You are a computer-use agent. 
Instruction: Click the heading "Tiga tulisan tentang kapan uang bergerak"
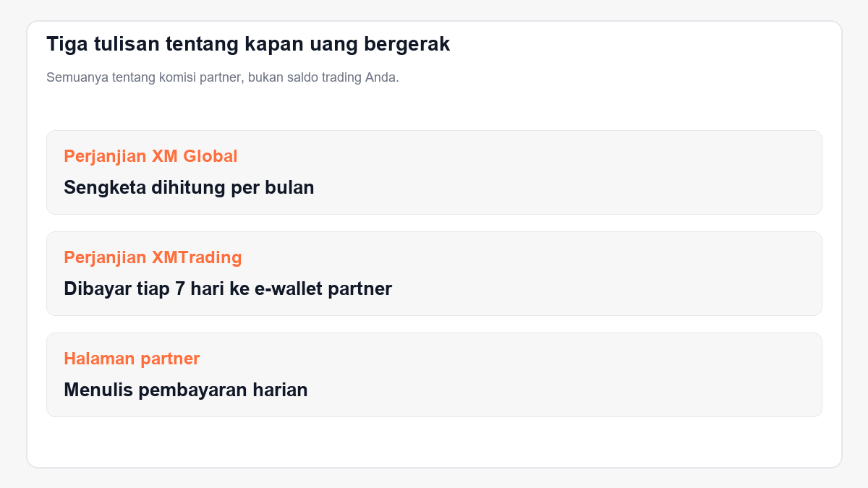(x=248, y=44)
